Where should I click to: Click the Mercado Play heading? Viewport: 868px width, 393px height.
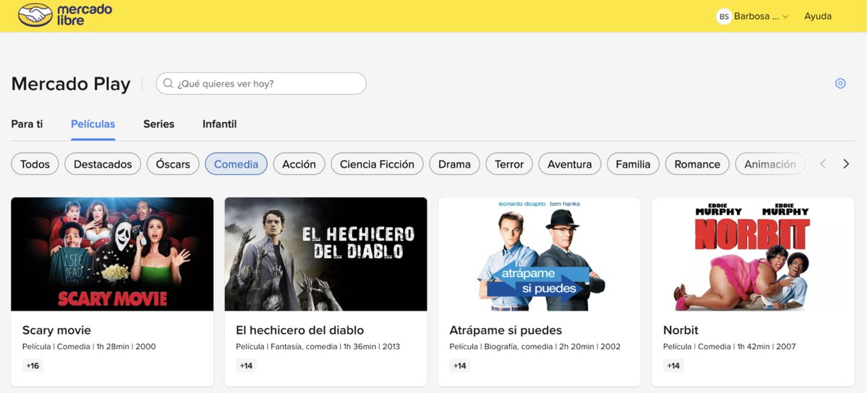point(71,84)
